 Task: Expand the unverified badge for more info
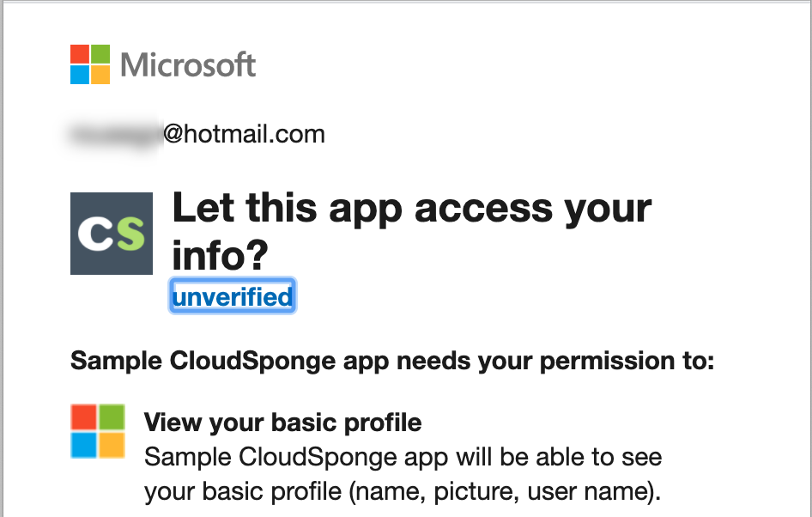click(232, 295)
